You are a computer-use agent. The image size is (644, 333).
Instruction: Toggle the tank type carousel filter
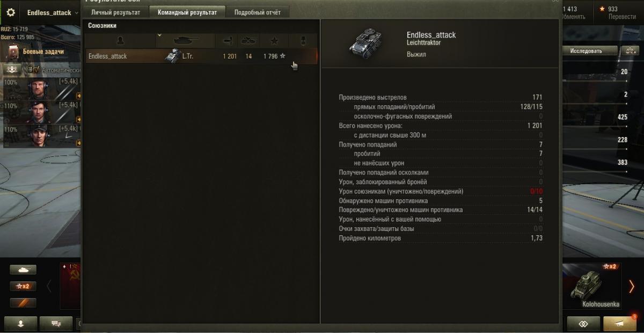pos(23,270)
